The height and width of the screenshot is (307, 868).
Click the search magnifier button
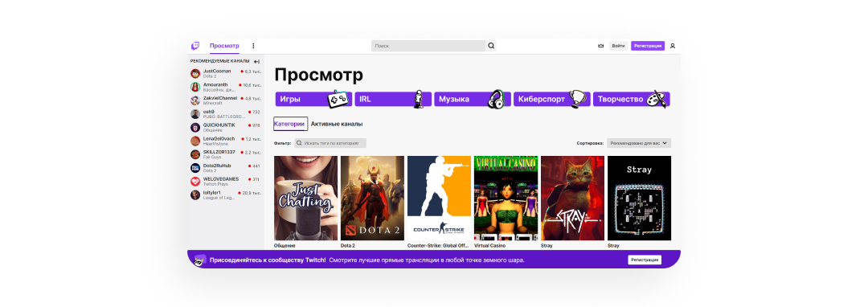pyautogui.click(x=491, y=46)
